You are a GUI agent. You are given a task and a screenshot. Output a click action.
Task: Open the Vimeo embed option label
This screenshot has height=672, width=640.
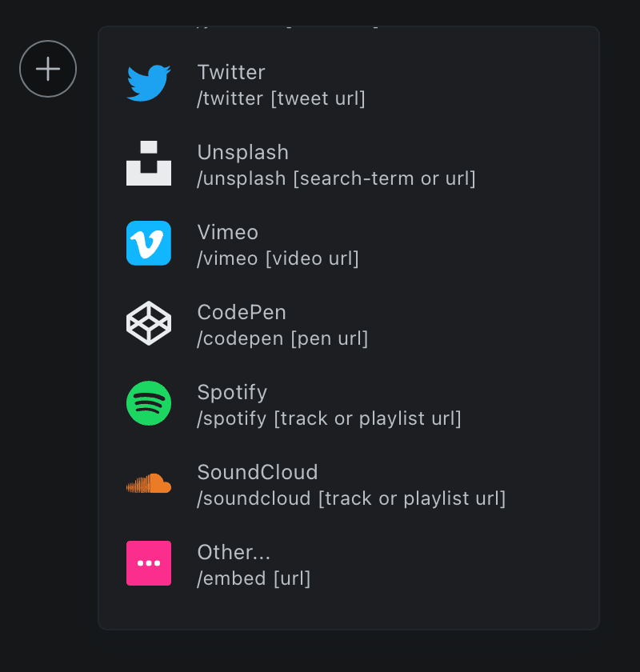(x=228, y=232)
